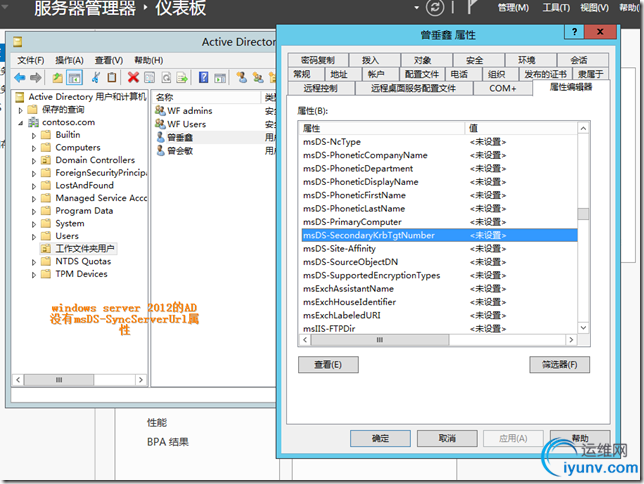
Task: Expand the NTDS Quotas container
Action: point(34,262)
